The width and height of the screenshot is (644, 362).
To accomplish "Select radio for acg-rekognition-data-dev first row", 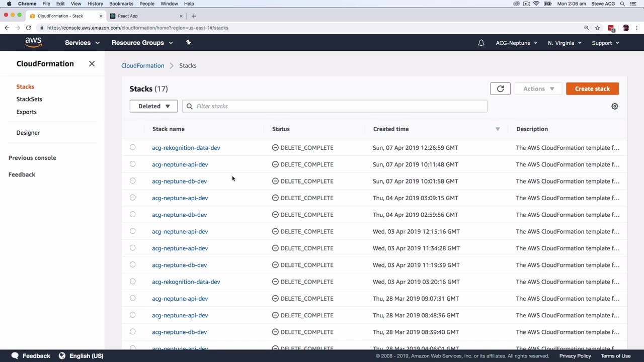I will tap(133, 148).
